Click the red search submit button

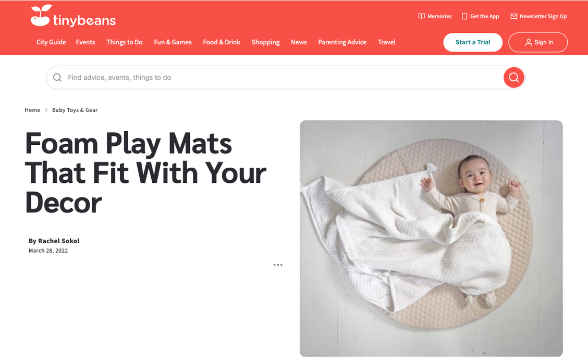pyautogui.click(x=514, y=78)
